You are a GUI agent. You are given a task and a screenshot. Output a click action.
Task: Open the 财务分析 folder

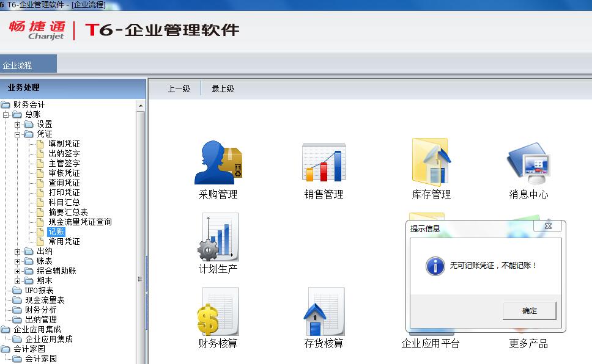(41, 310)
